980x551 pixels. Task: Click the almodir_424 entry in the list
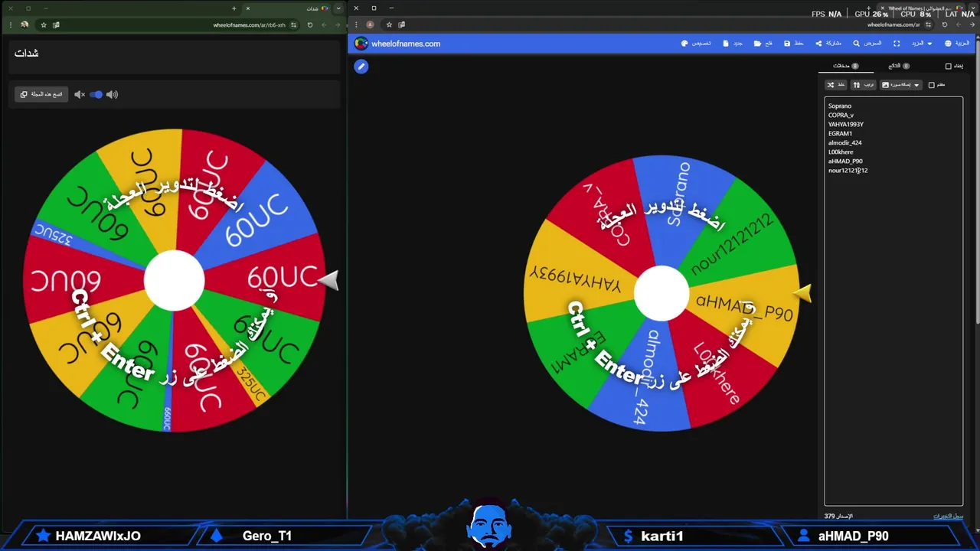[845, 143]
